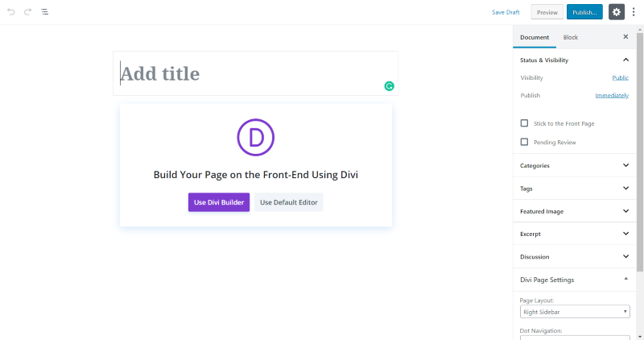Change publish time via Immediately link

612,95
